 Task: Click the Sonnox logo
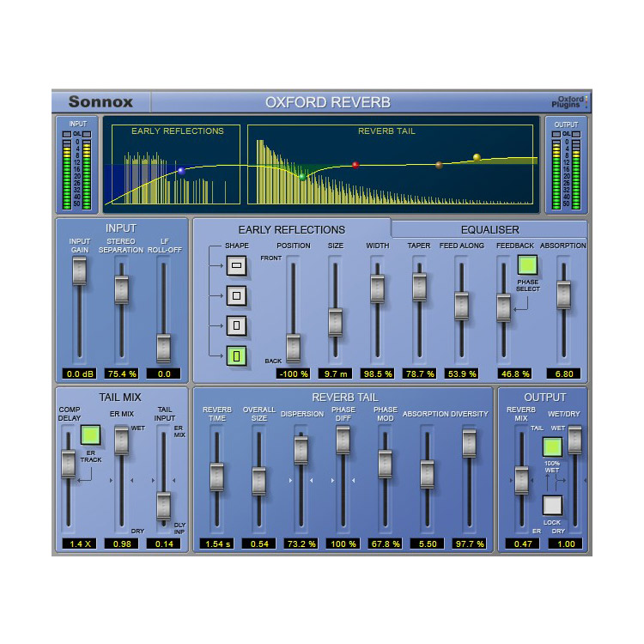[100, 101]
